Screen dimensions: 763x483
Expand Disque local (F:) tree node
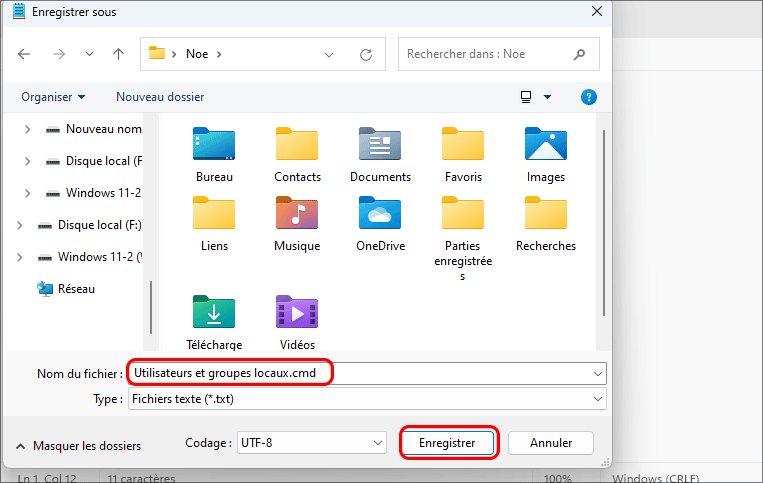point(20,225)
